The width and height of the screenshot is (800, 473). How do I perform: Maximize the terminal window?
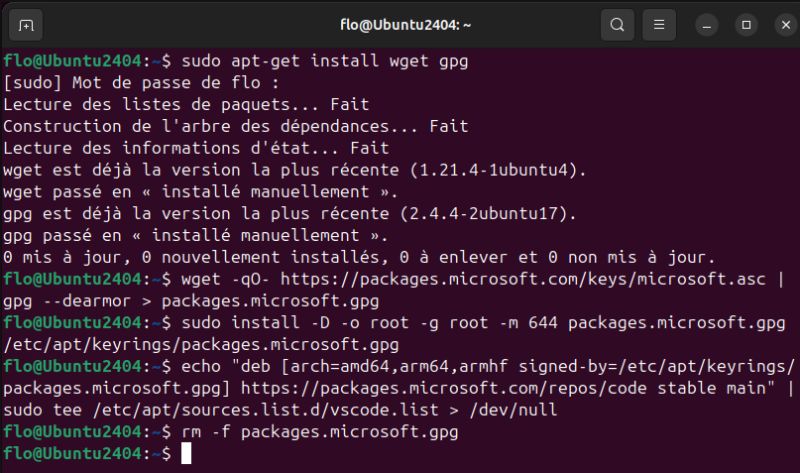pyautogui.click(x=745, y=24)
